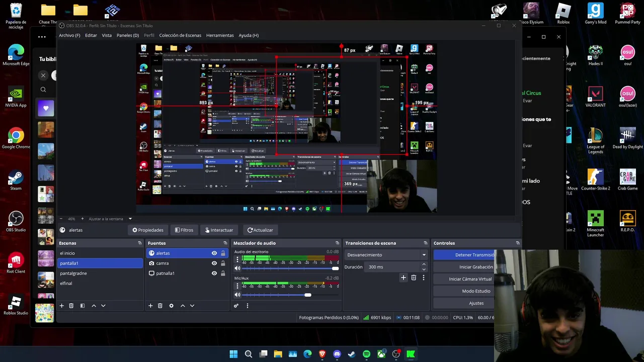
Task: Move source down arrow in Fuentes panel
Action: (192, 306)
